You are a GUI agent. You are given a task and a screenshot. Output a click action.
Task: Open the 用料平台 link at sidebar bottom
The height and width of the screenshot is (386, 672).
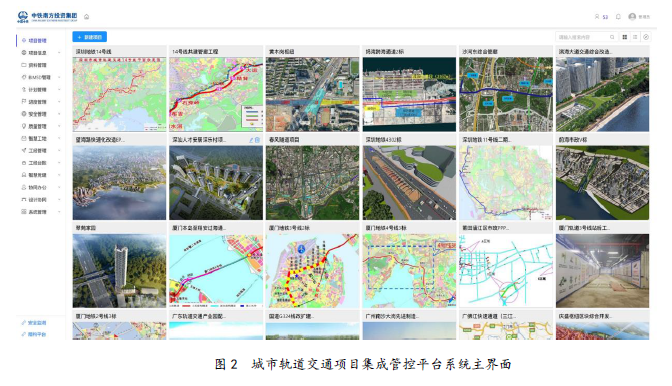point(34,334)
